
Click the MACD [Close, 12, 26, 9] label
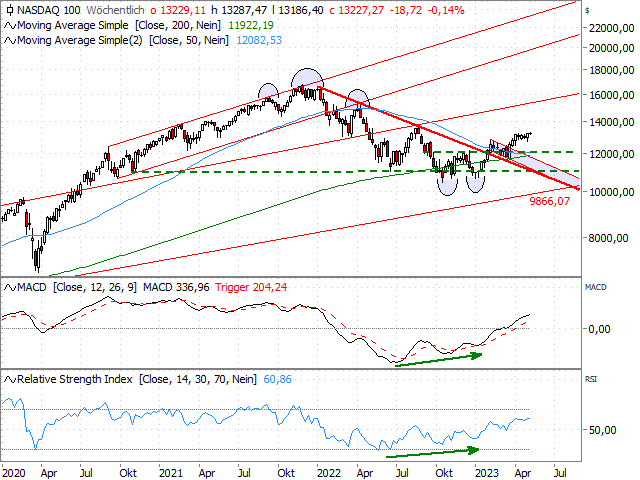coord(77,287)
